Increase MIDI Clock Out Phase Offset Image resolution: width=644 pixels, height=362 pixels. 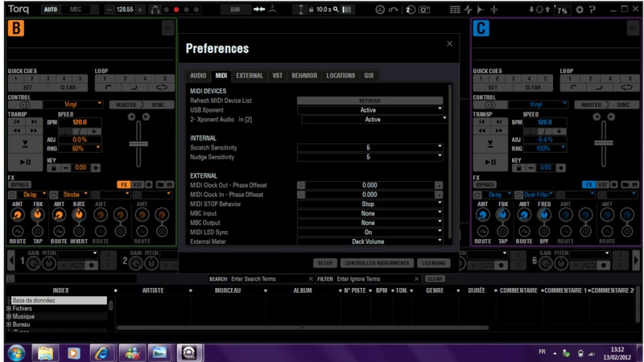coord(439,185)
